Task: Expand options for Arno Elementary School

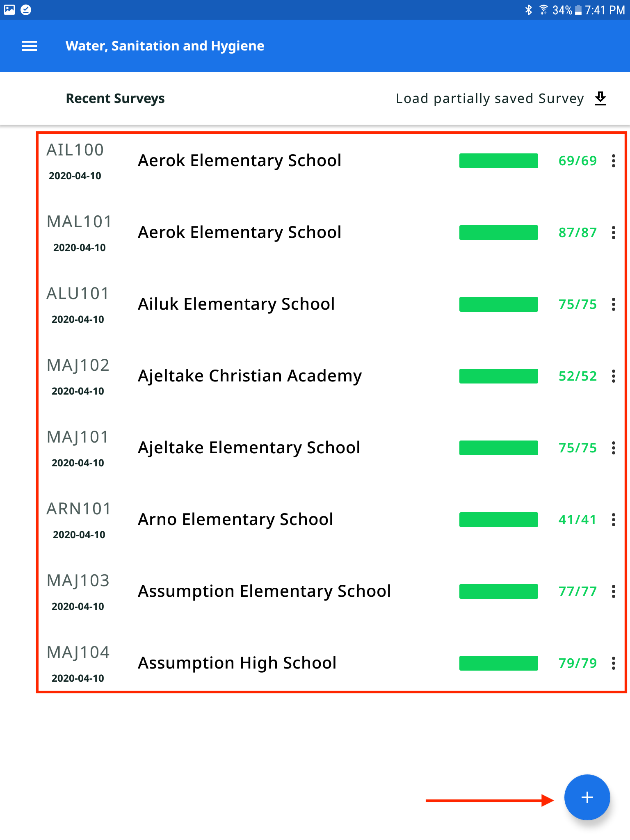Action: click(613, 520)
